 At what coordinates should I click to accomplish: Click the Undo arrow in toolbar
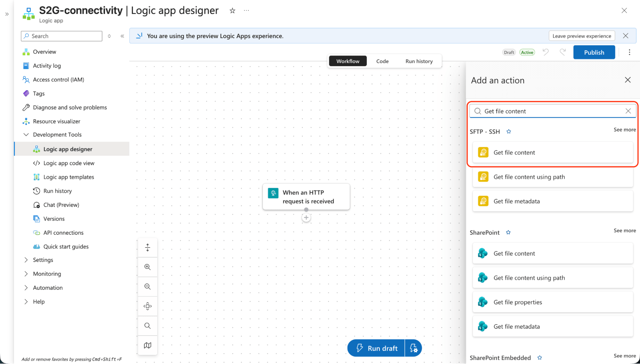[546, 52]
